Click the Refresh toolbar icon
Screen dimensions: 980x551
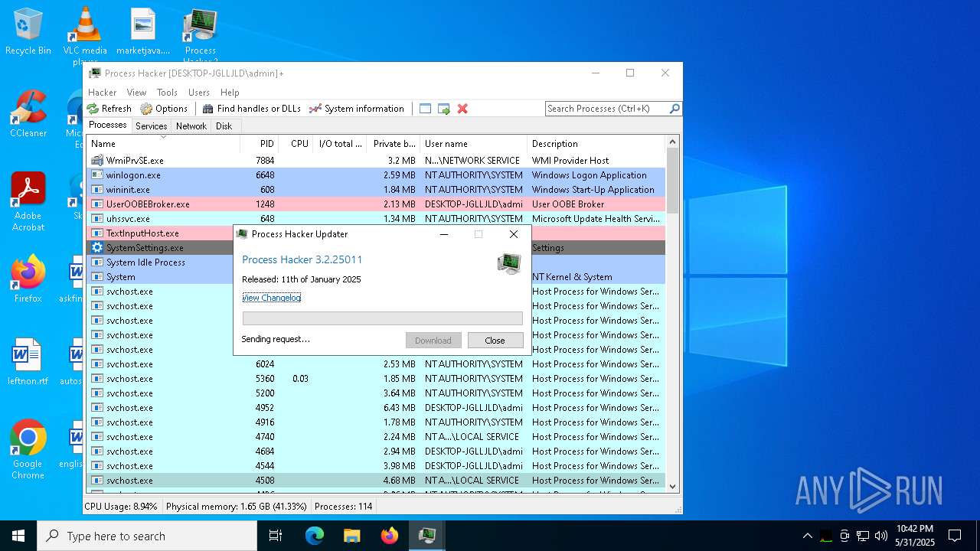point(93,109)
